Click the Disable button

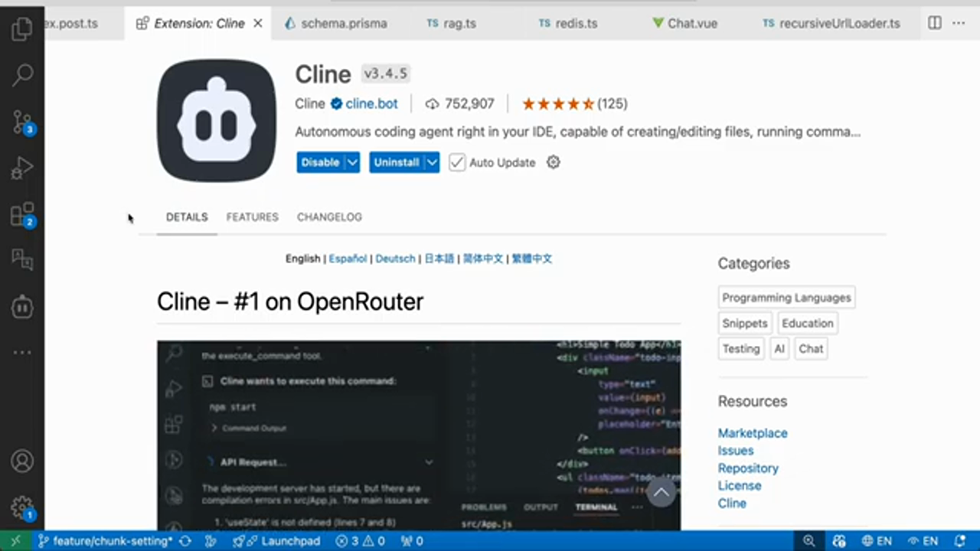(320, 162)
